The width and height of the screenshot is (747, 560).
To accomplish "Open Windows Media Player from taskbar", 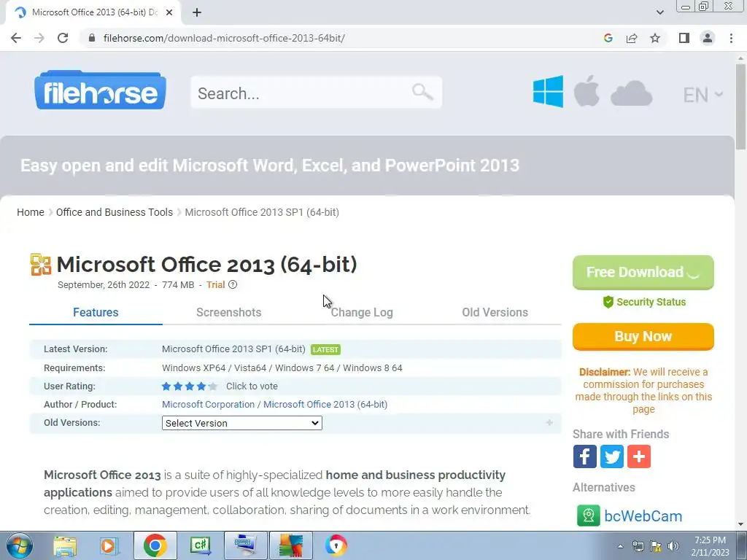I will coord(109,545).
